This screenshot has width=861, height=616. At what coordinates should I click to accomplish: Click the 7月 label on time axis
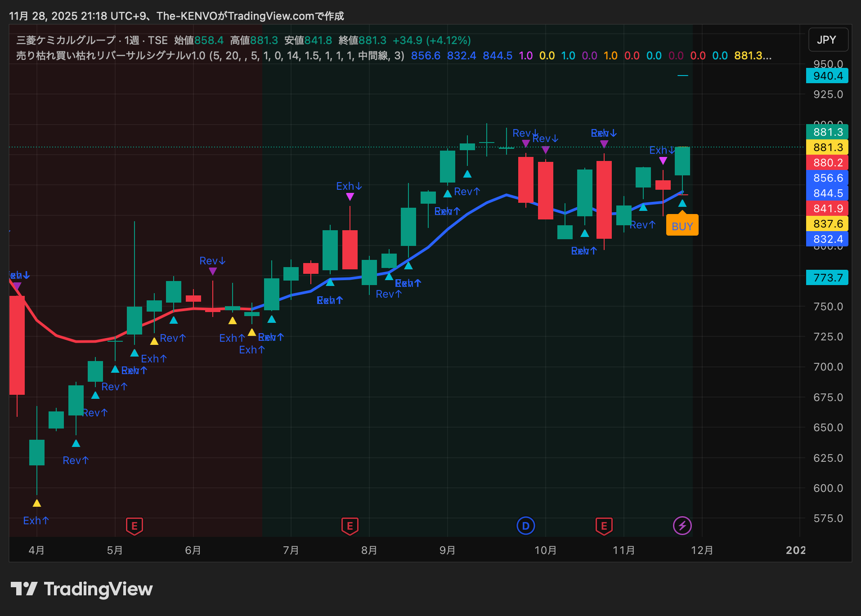[291, 550]
